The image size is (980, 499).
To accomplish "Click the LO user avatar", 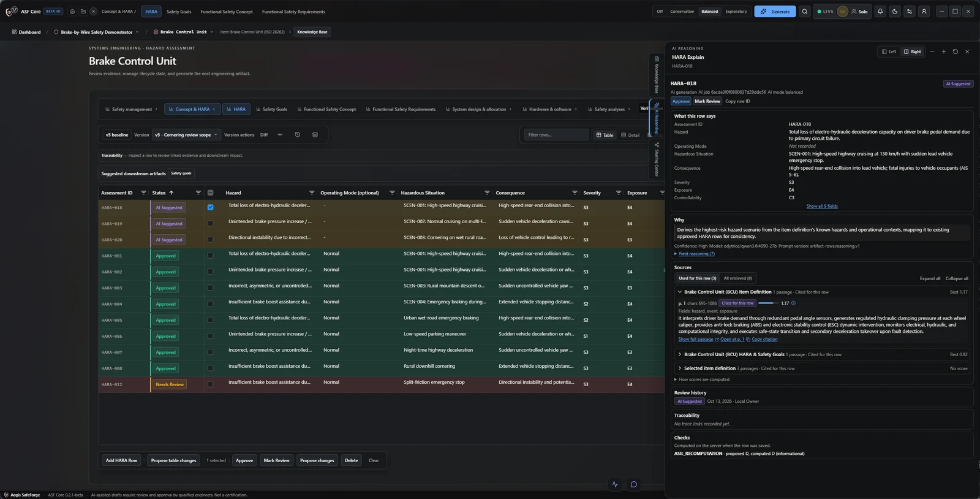I will point(843,12).
